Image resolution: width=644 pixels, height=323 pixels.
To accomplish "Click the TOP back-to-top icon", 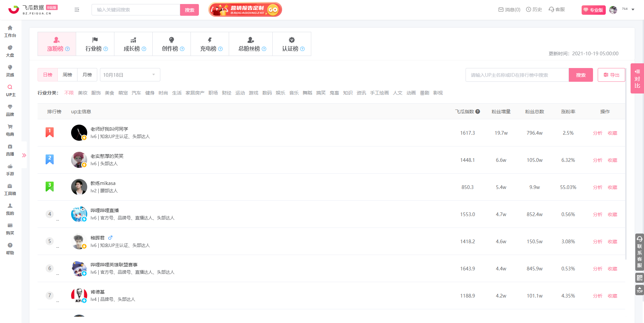I will 640,290.
